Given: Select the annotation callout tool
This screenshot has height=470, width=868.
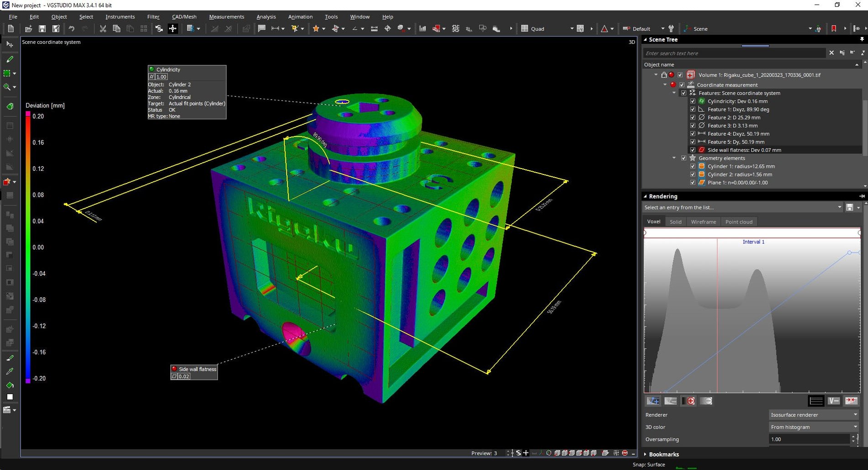Looking at the screenshot, I should [262, 28].
